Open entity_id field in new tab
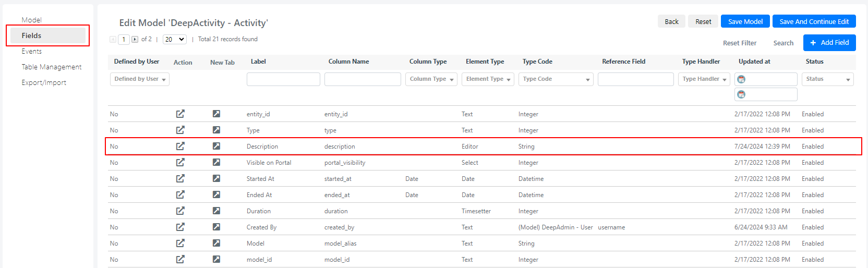 pos(216,114)
